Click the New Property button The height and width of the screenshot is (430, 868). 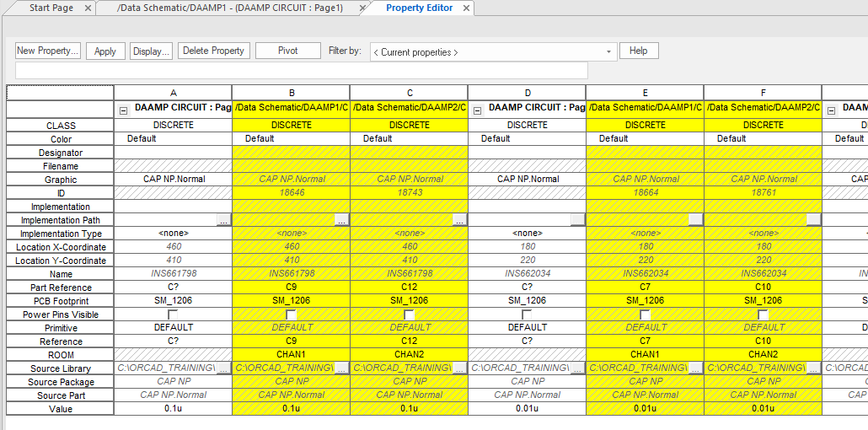[x=48, y=51]
